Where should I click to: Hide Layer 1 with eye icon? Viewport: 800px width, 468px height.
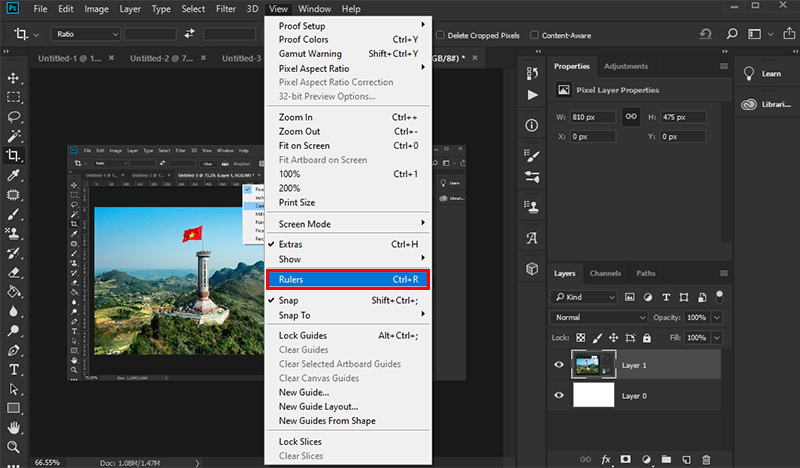(x=559, y=365)
